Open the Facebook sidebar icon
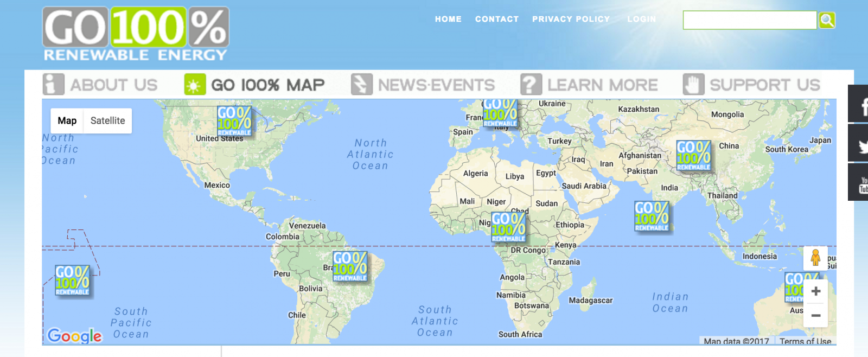 click(858, 104)
